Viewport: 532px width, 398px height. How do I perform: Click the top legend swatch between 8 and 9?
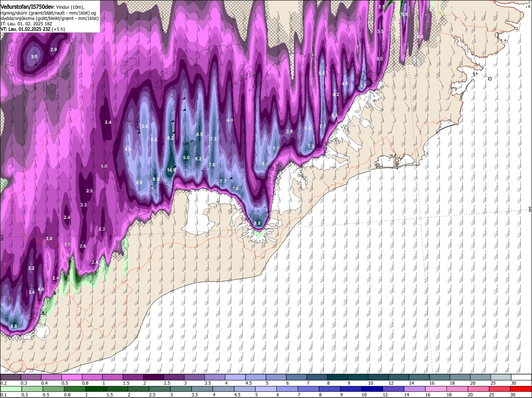coord(337,377)
